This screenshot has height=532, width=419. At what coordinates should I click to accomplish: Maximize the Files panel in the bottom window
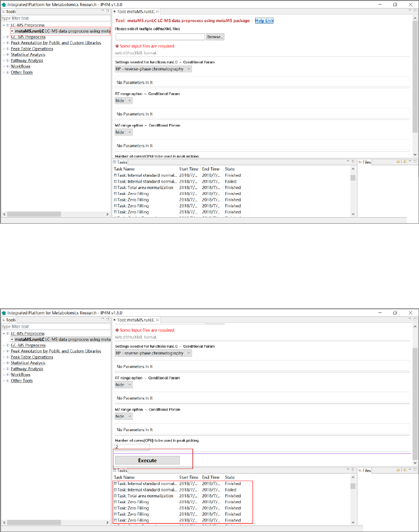[415, 470]
